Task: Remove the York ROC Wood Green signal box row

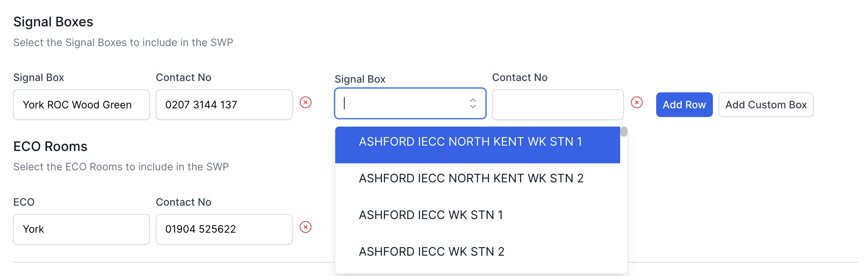Action: coord(305,102)
